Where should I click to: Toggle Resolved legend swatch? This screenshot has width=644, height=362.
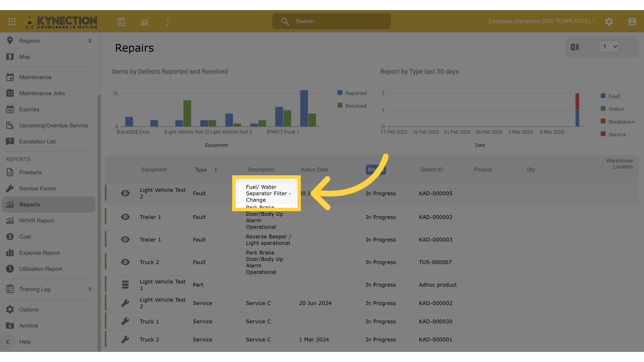[340, 105]
